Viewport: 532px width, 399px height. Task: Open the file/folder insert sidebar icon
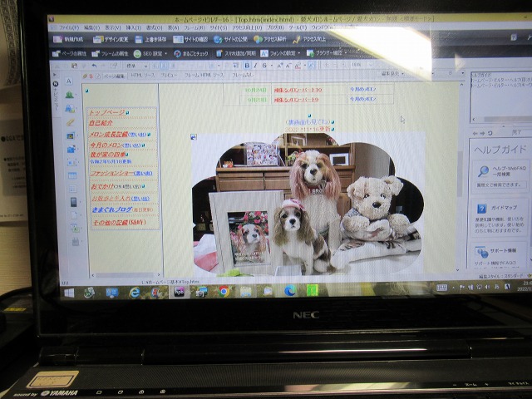pos(71,149)
